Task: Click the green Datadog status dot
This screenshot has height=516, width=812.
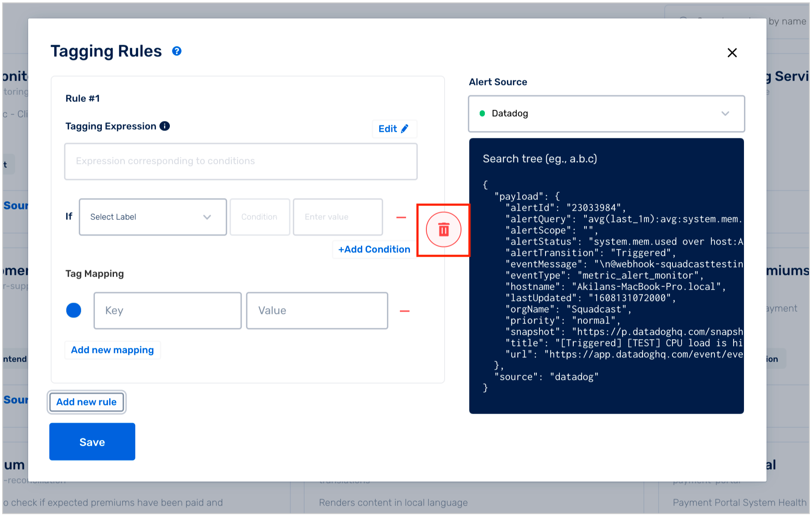Action: coord(482,114)
